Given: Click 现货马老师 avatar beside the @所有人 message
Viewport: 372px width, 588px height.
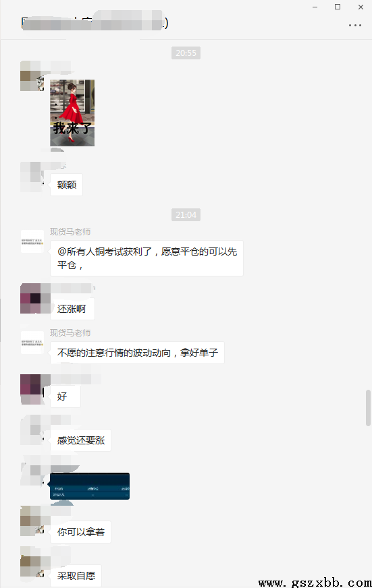Looking at the screenshot, I should 32,241.
